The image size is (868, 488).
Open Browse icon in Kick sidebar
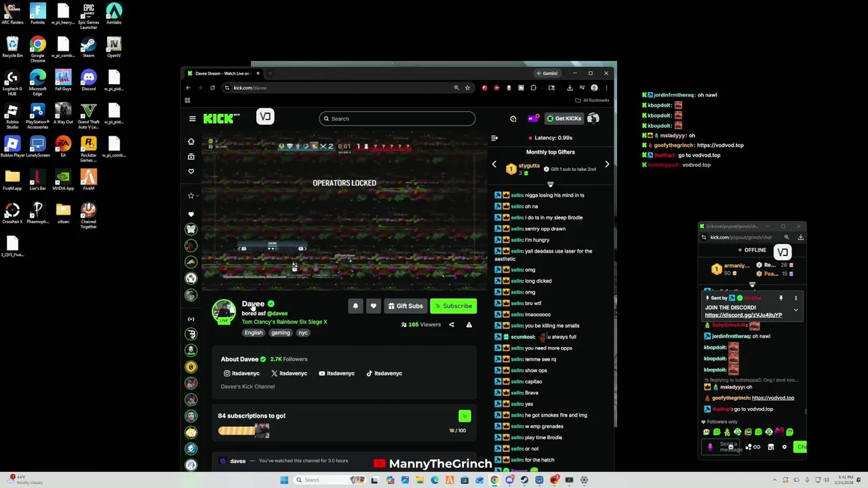(x=191, y=157)
